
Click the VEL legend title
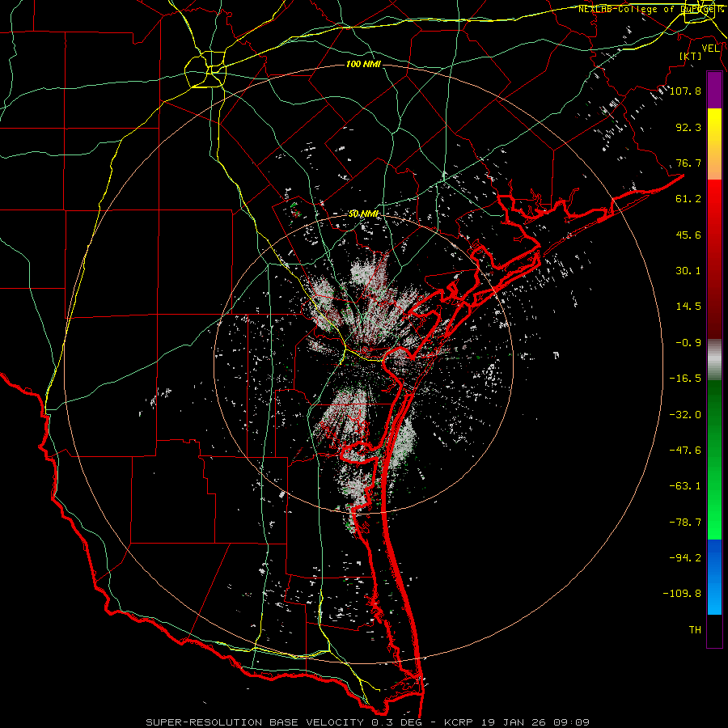(710, 49)
